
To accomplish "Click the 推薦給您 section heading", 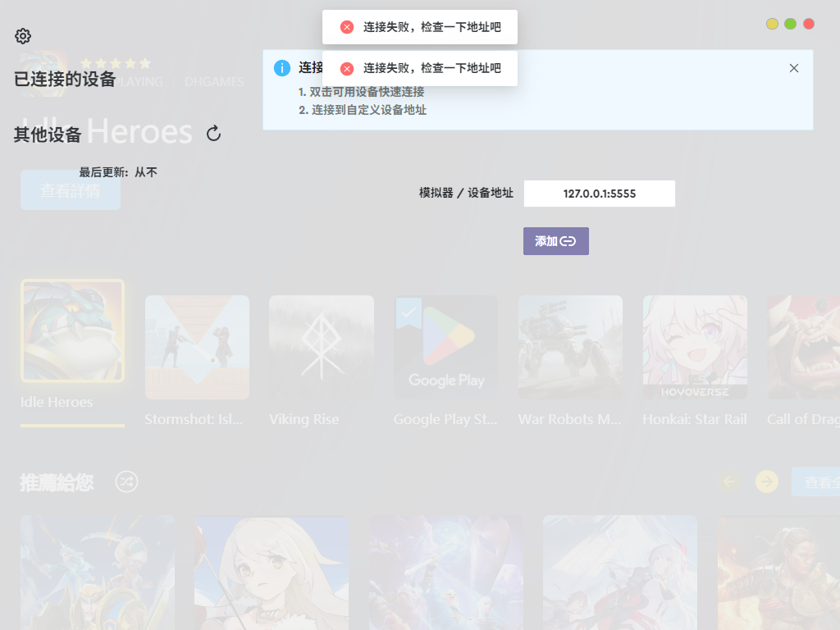I will [x=57, y=482].
